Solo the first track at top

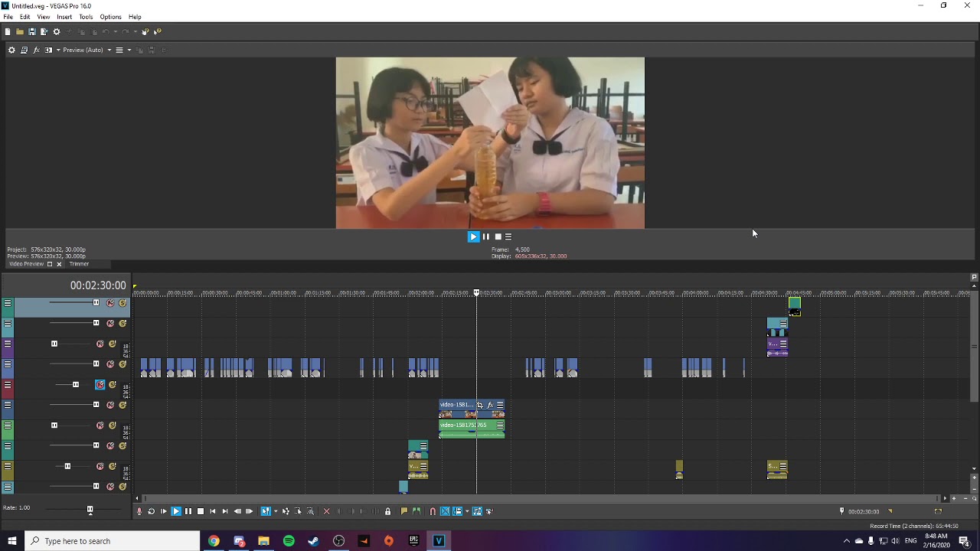[122, 303]
